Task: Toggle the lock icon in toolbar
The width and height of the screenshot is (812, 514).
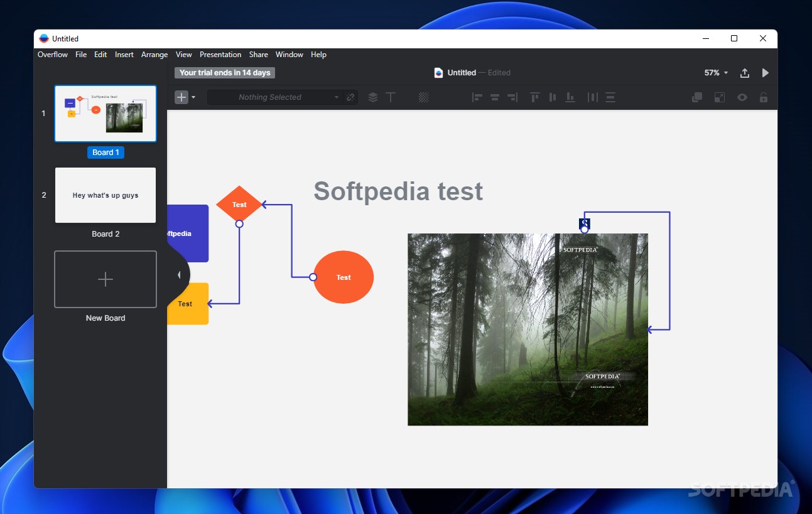Action: click(764, 97)
